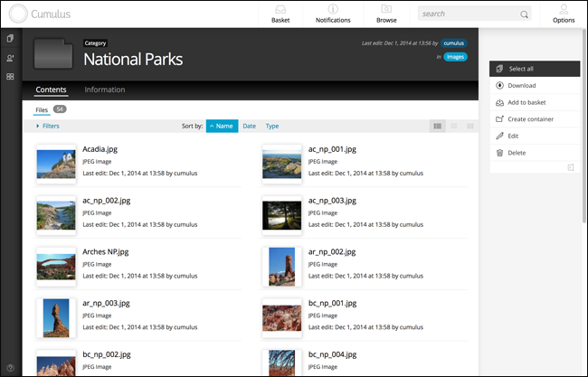Click the help question mark icon
The height and width of the screenshot is (377, 588).
click(x=11, y=368)
